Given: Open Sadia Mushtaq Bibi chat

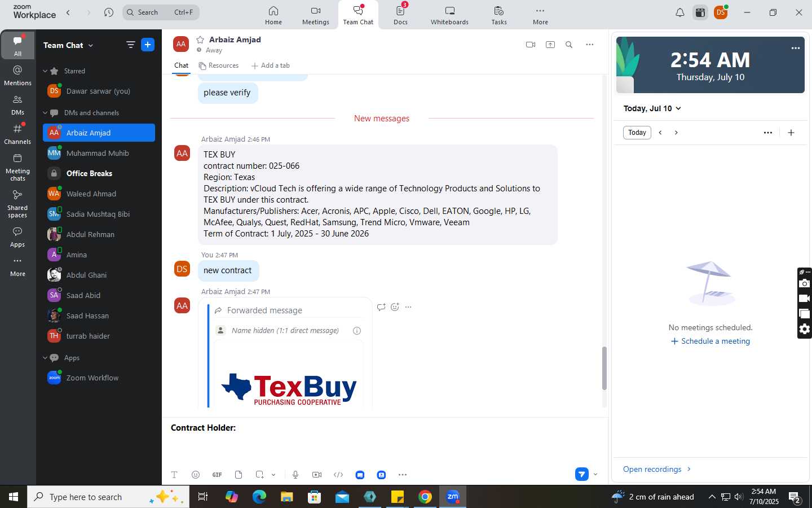Looking at the screenshot, I should point(99,214).
